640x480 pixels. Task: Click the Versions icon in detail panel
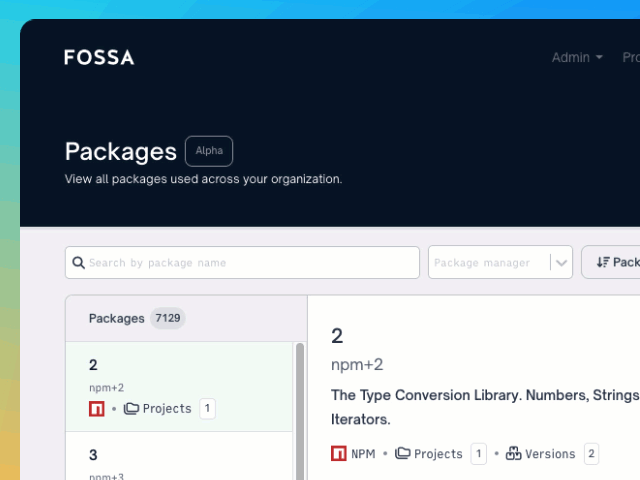point(514,453)
